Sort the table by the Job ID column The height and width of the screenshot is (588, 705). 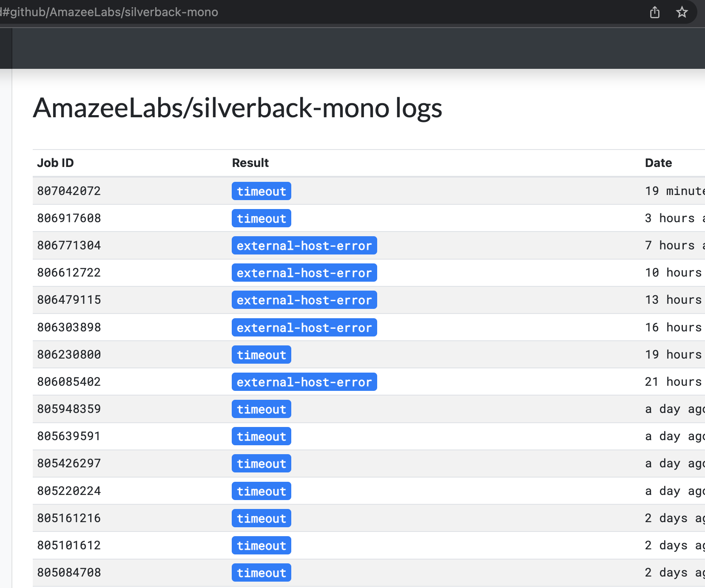point(55,163)
